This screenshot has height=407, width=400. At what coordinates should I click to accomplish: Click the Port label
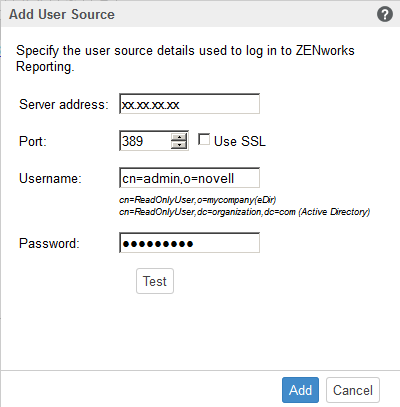[x=33, y=141]
